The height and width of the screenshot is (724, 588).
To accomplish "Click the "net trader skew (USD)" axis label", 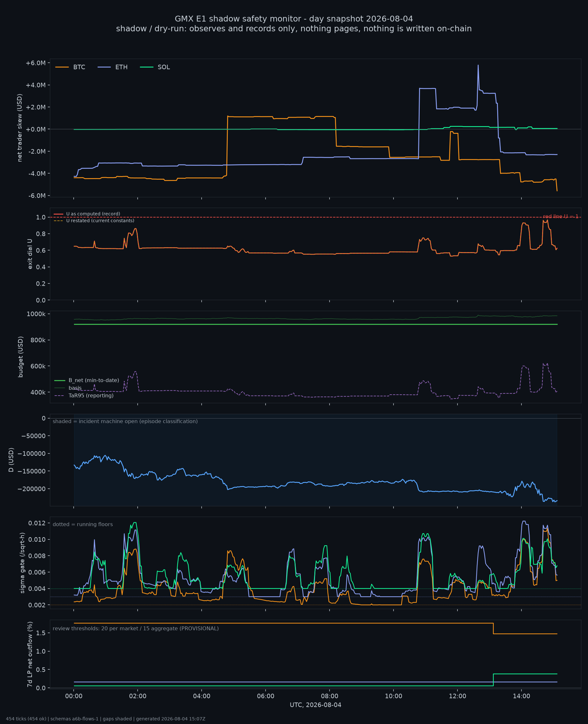I will point(20,128).
